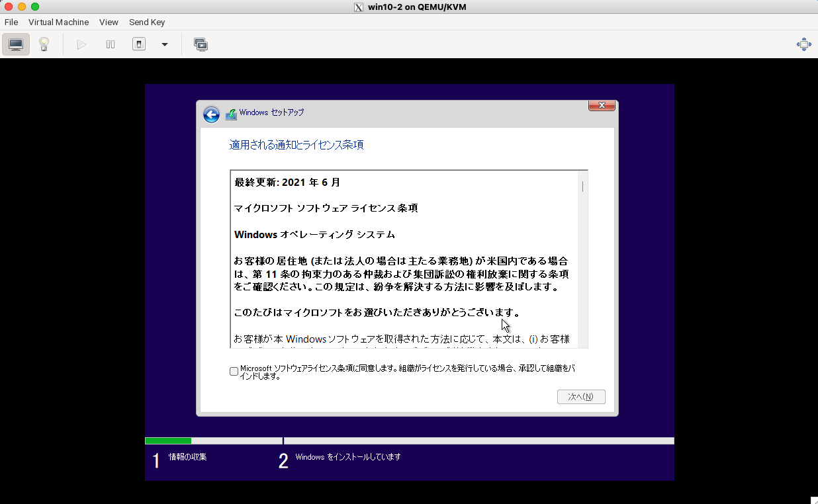
Task: Click the thank-you line このたびはマイクロソフトを
Action: [377, 312]
